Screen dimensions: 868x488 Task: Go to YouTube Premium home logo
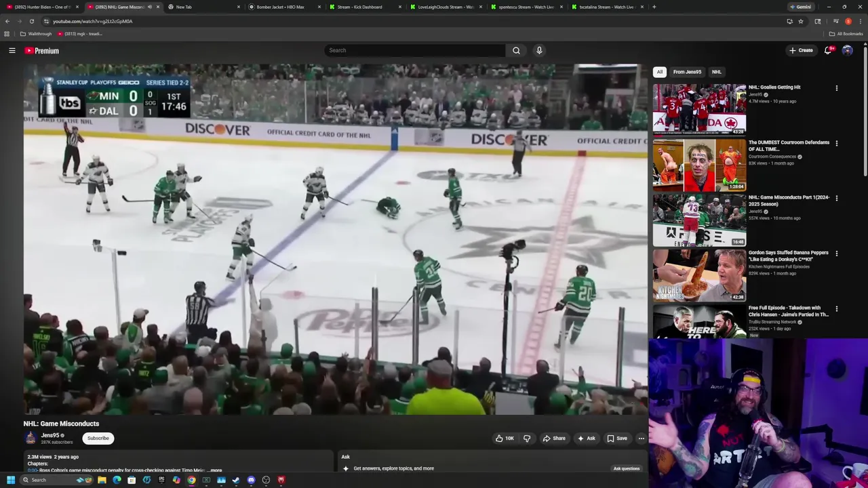tap(42, 51)
